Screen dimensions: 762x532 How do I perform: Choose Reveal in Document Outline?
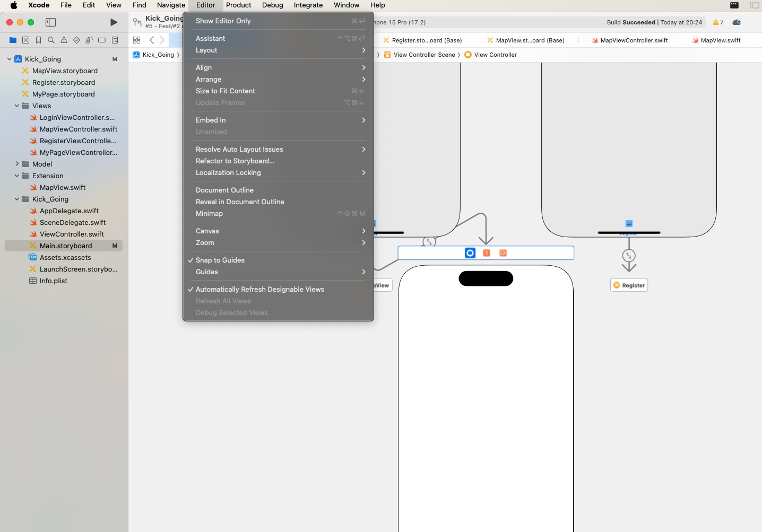pos(278,202)
